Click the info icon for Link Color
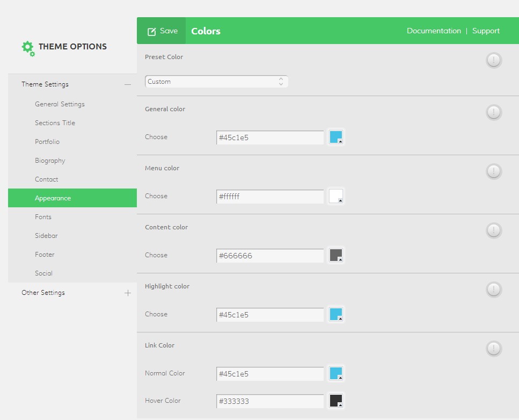 (x=494, y=349)
